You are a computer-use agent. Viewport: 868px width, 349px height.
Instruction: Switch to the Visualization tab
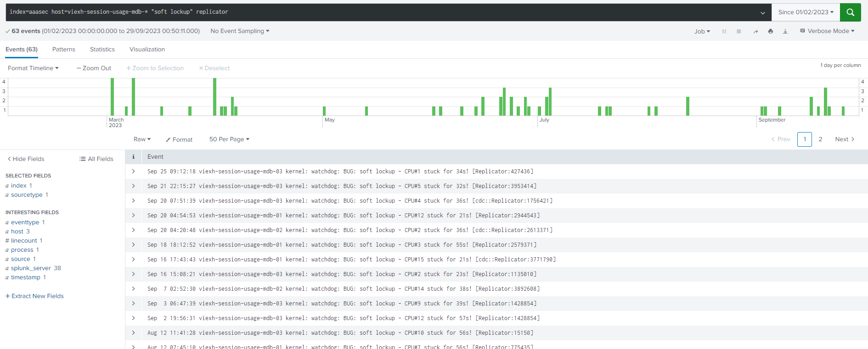[x=147, y=50]
